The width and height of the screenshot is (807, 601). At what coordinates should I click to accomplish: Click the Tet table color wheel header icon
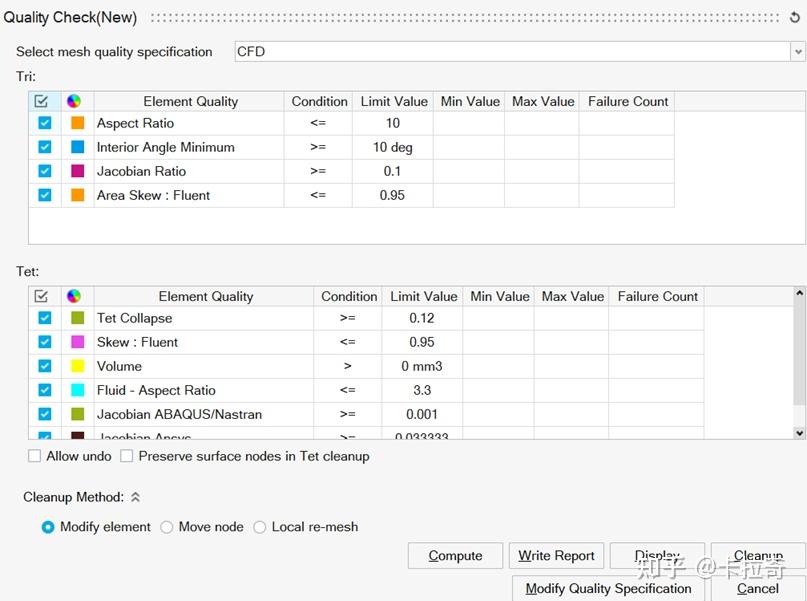[x=73, y=296]
